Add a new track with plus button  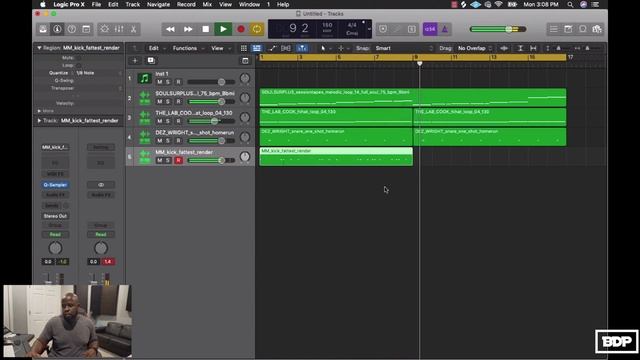pyautogui.click(x=135, y=60)
